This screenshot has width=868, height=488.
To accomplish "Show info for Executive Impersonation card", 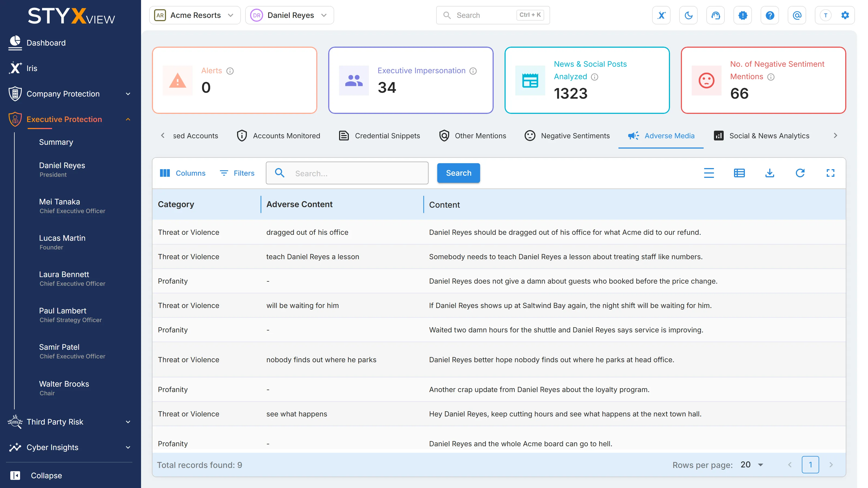I will click(x=473, y=71).
